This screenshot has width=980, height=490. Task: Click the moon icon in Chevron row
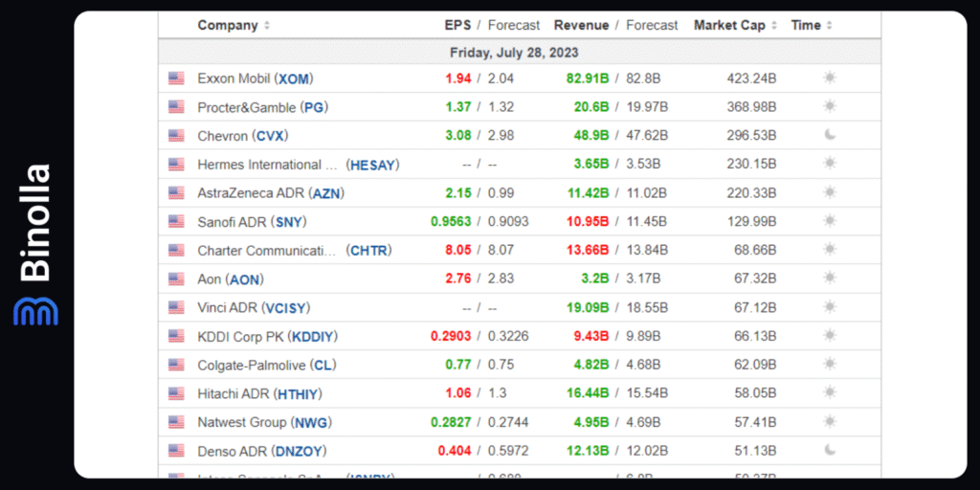point(830,135)
